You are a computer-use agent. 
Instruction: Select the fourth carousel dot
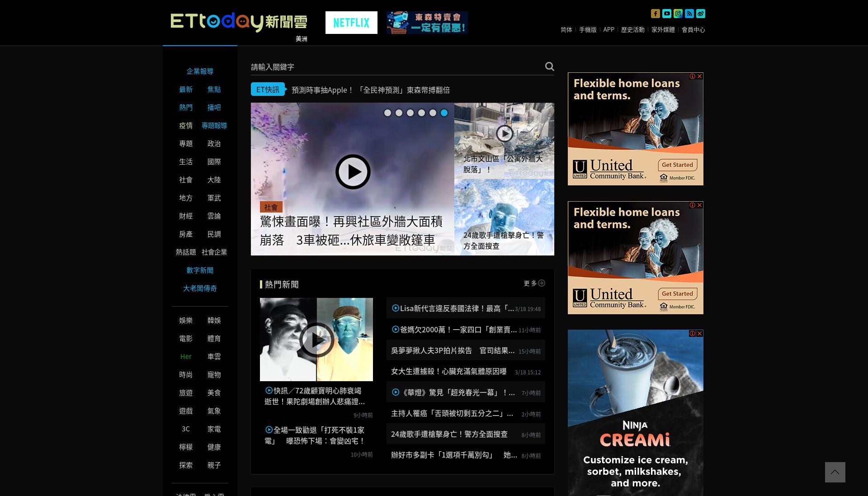click(421, 113)
